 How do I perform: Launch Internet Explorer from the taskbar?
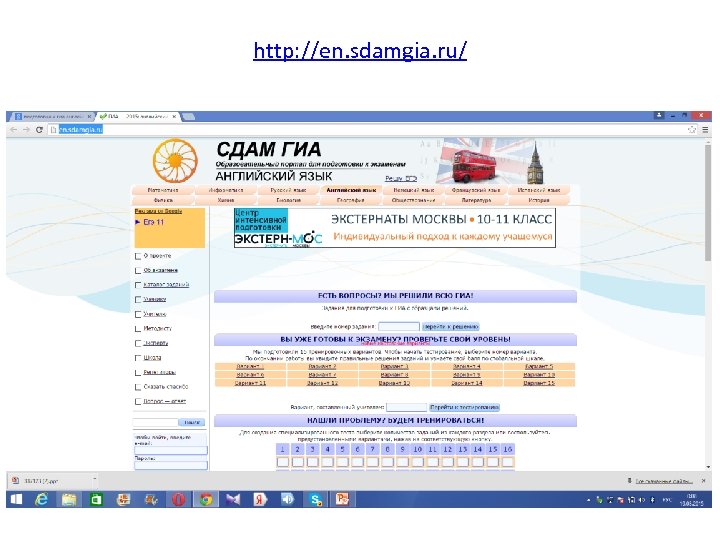pyautogui.click(x=42, y=499)
